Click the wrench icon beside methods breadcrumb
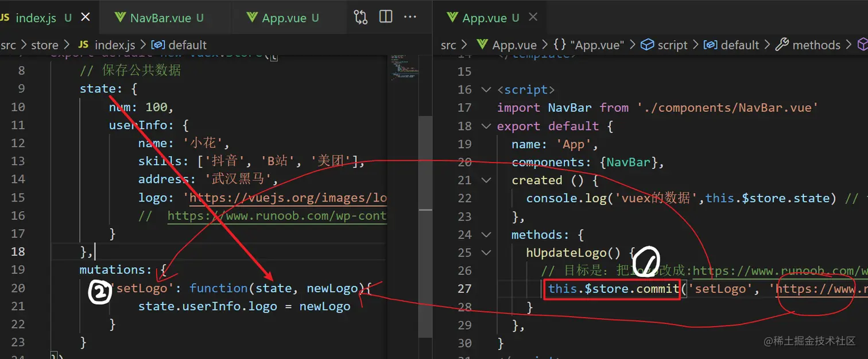This screenshot has height=359, width=868. pyautogui.click(x=781, y=45)
